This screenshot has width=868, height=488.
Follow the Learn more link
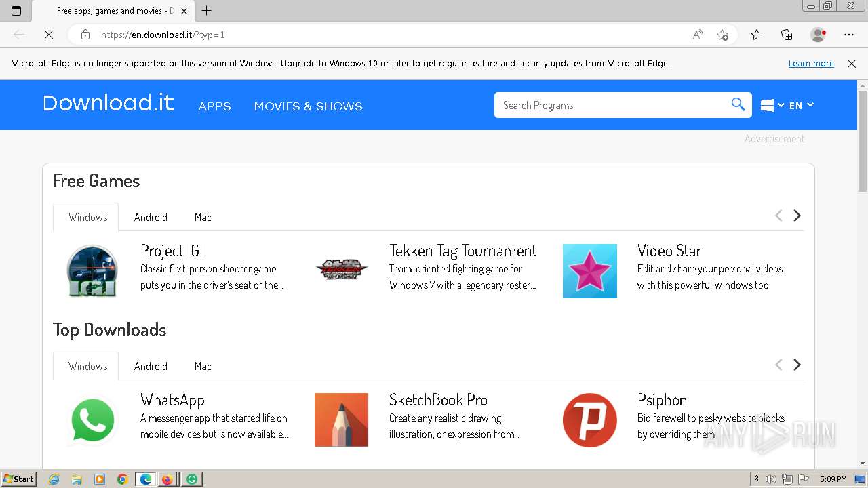coord(811,64)
